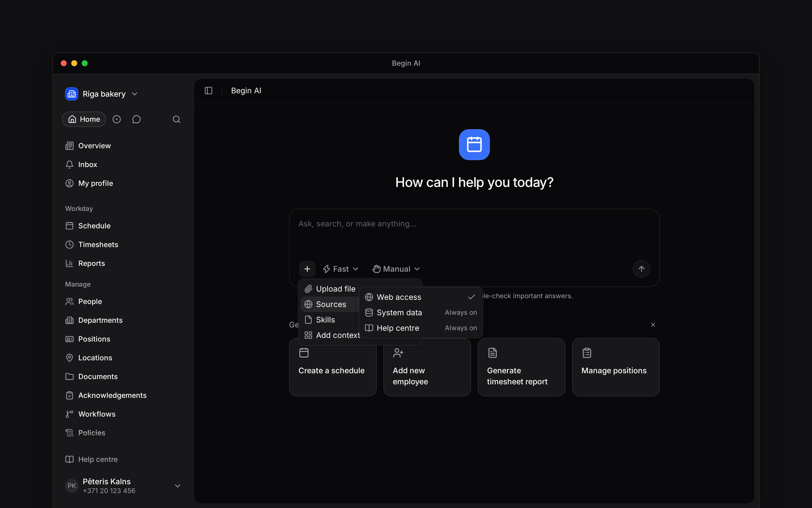Select the Home tab in the sidebar
Viewport: 812px width, 508px height.
84,119
